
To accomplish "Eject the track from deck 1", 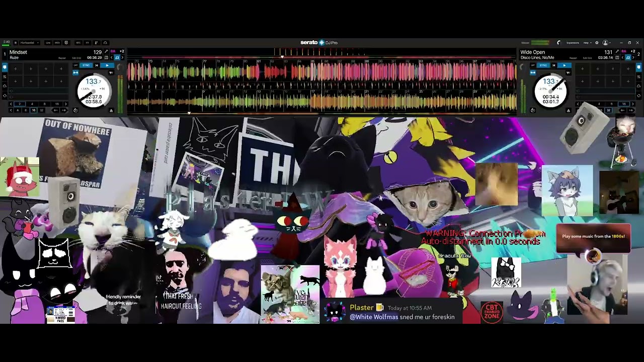I will point(111,110).
